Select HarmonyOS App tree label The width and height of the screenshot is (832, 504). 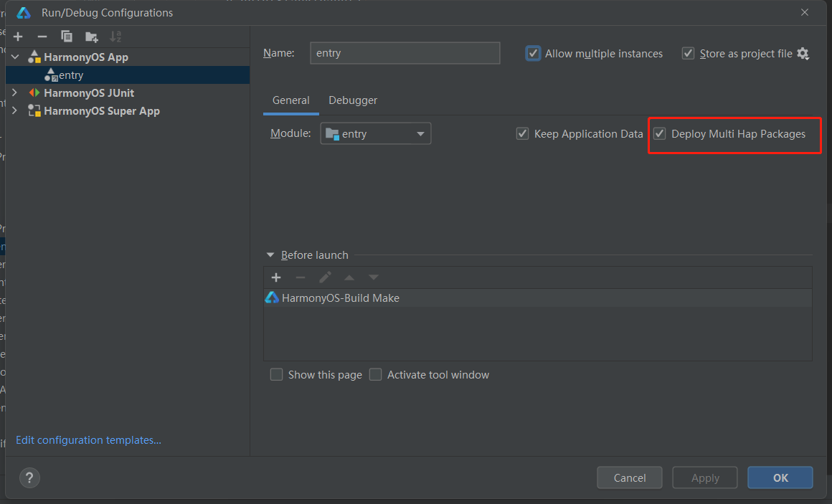point(86,57)
